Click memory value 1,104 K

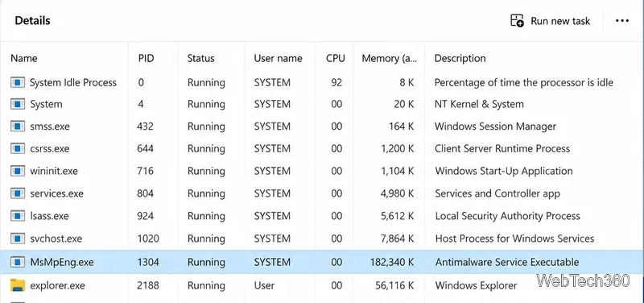pos(398,171)
